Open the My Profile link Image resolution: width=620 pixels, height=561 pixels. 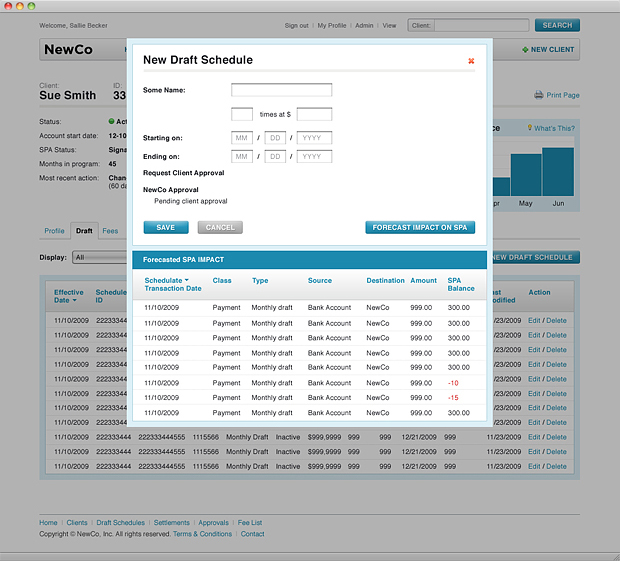point(333,25)
